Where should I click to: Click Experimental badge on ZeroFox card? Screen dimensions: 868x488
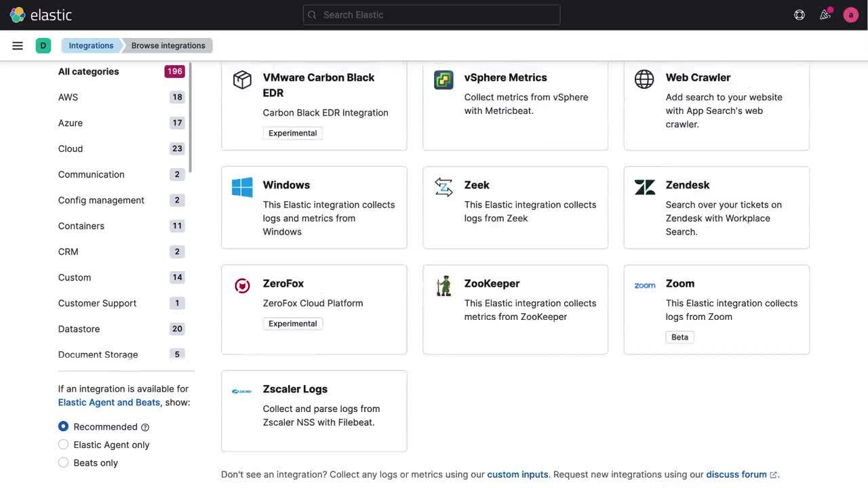pos(292,323)
